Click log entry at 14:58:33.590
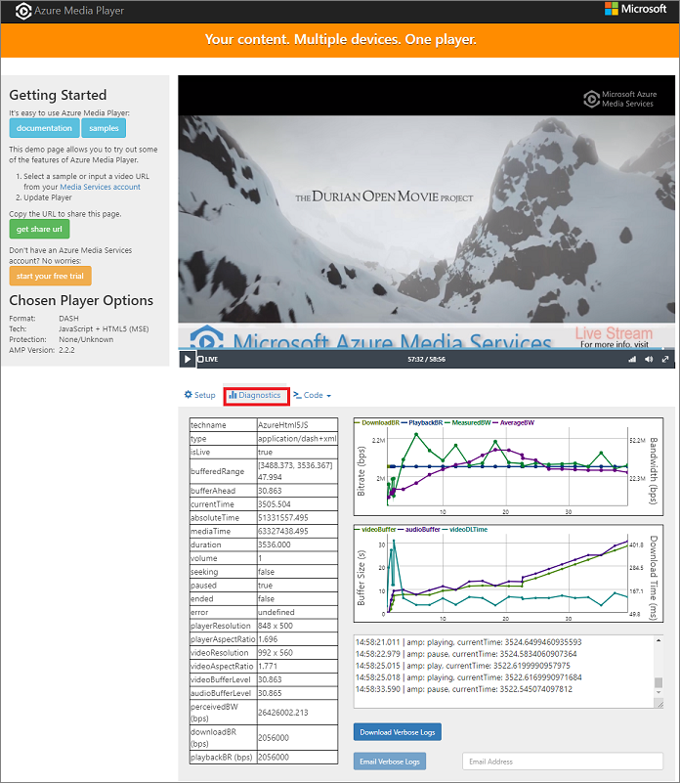 [x=464, y=689]
